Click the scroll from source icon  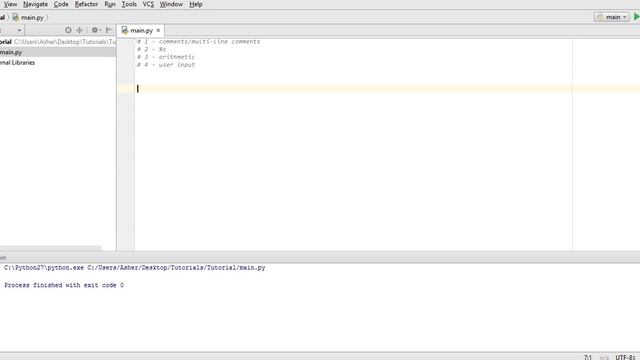[68, 30]
